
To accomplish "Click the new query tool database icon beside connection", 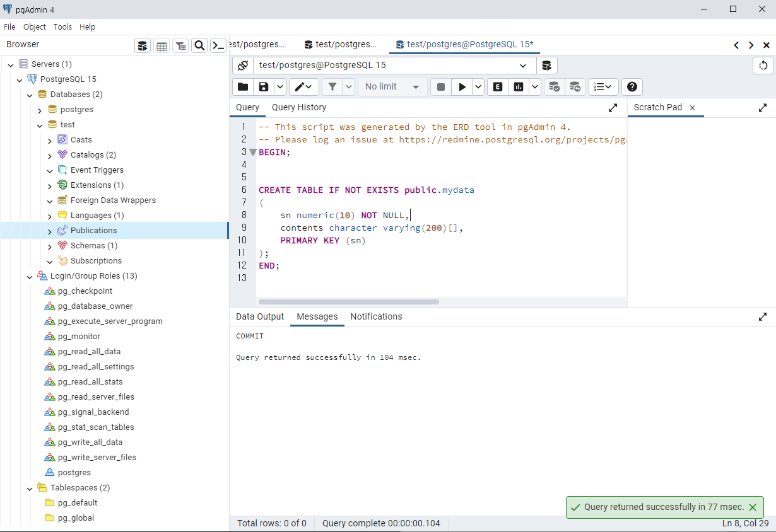I will click(547, 66).
